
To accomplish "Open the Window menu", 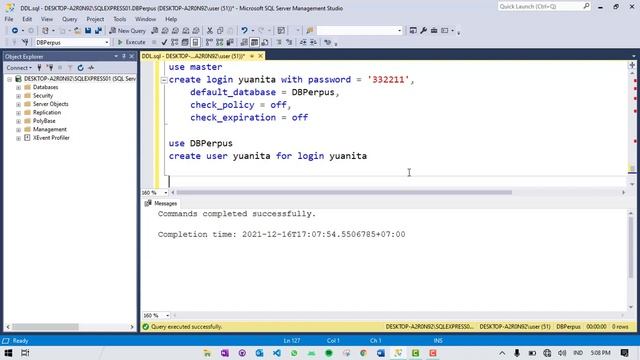I will click(x=145, y=19).
